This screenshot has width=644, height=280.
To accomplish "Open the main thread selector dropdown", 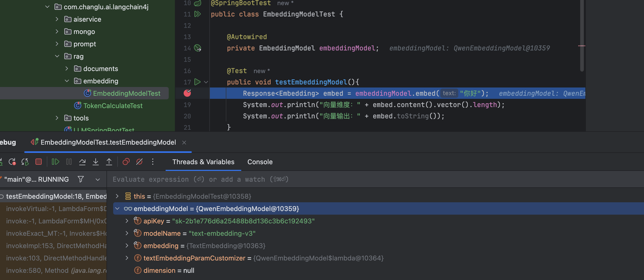I will (98, 179).
